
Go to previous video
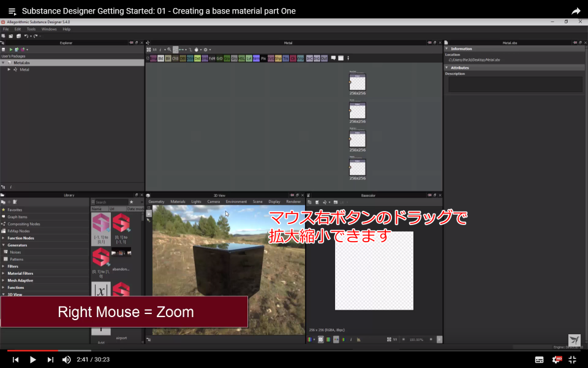coord(15,360)
